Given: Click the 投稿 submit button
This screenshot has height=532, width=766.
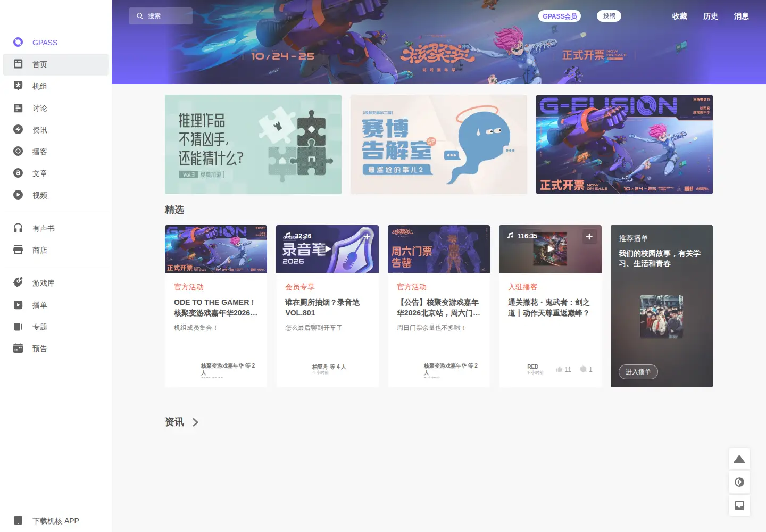Looking at the screenshot, I should click(x=609, y=16).
